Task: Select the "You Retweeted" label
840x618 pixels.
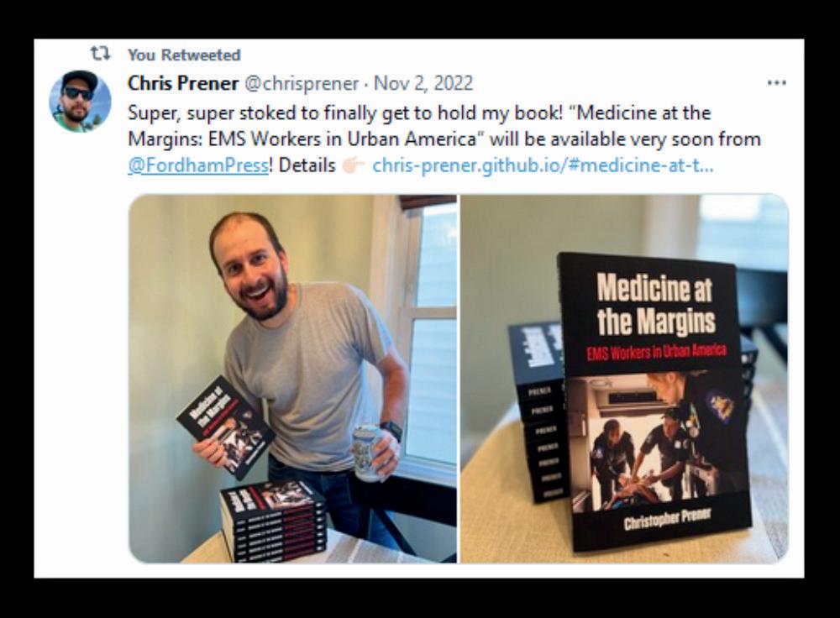Action: point(184,55)
